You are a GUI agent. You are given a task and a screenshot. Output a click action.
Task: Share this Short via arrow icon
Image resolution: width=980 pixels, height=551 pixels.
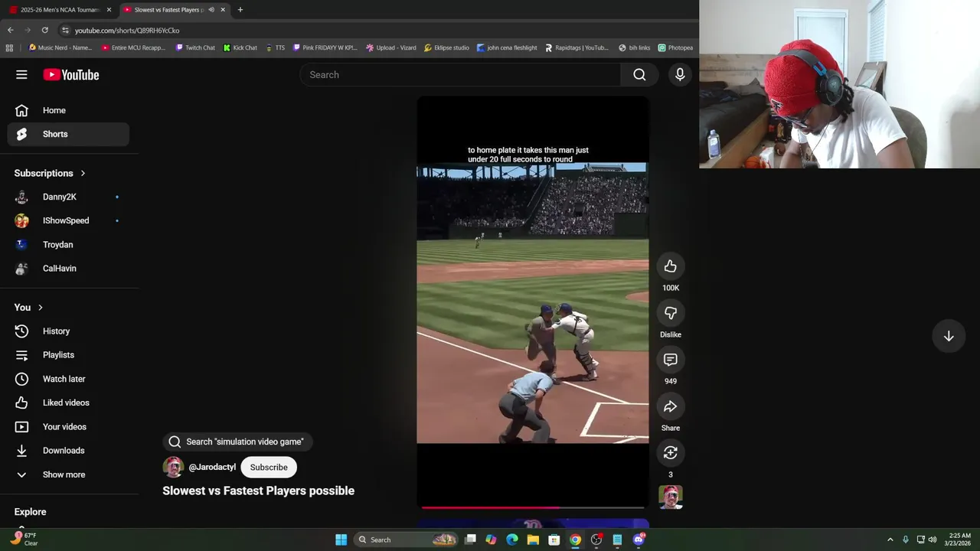(670, 406)
